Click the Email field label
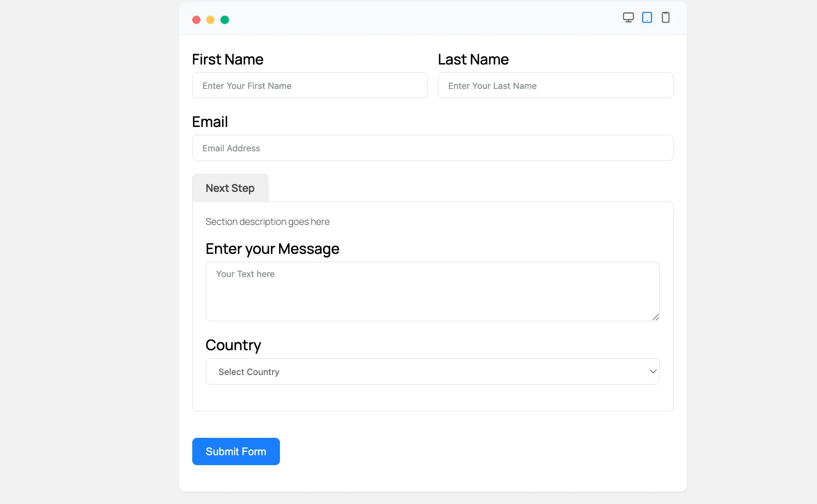Viewport: 817px width, 504px height. (x=210, y=122)
